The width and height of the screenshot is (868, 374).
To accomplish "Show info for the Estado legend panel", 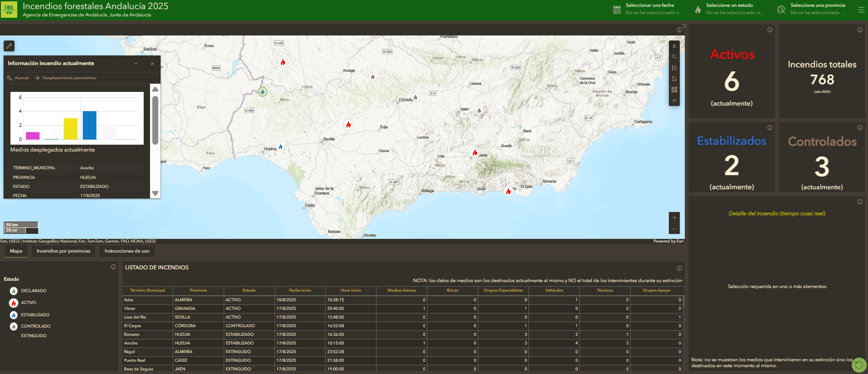I will tap(113, 267).
